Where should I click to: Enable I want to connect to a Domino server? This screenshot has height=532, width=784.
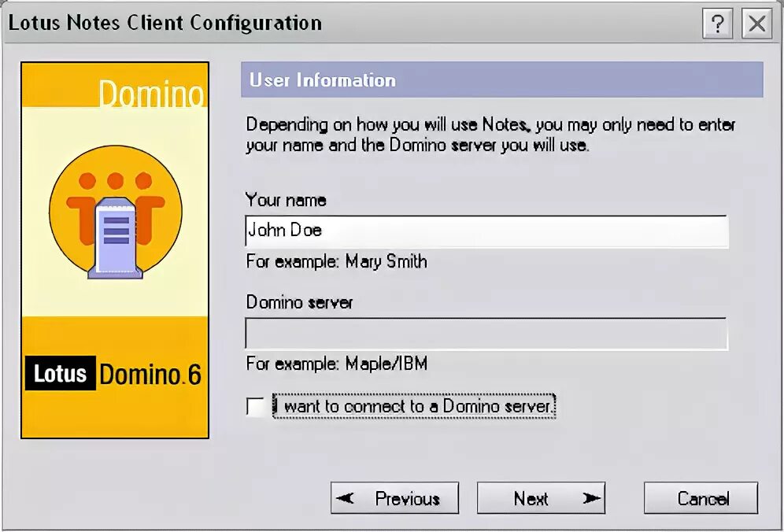point(256,406)
